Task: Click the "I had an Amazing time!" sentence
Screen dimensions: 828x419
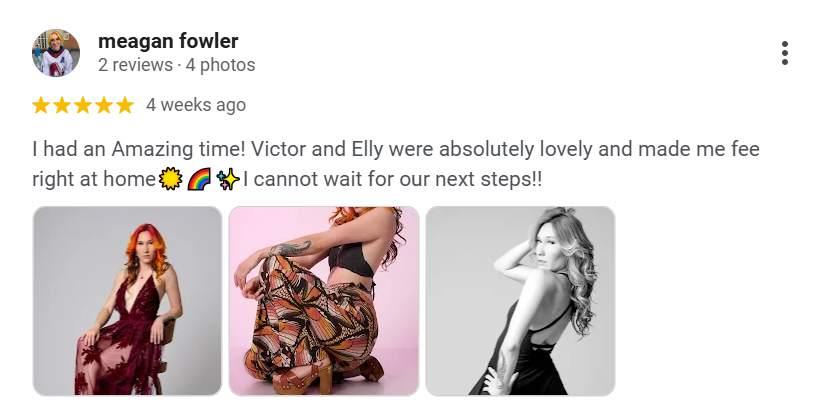Action: [139, 151]
